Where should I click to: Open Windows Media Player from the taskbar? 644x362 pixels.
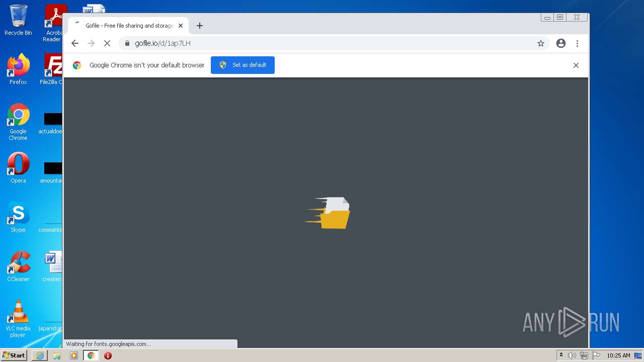coord(74,355)
